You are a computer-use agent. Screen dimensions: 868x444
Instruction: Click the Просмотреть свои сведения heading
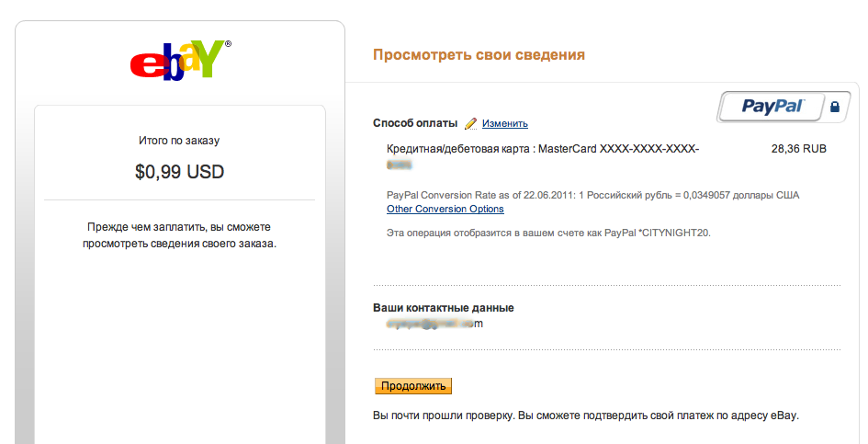[x=479, y=55]
